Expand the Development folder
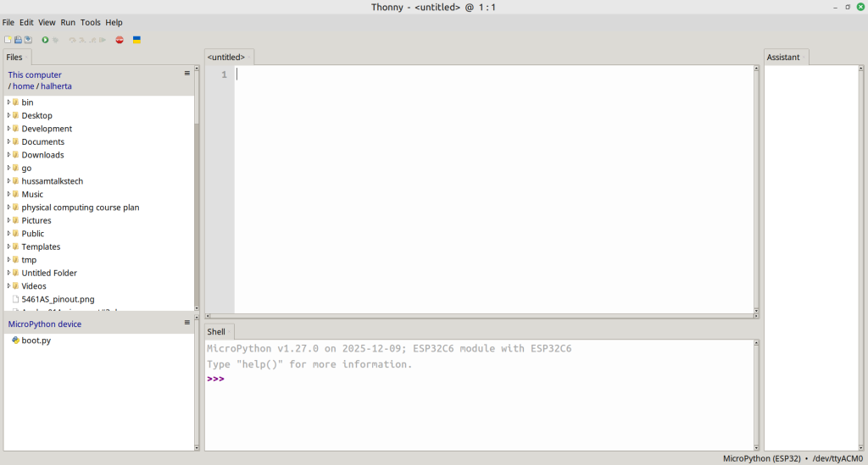The width and height of the screenshot is (868, 465). point(8,129)
